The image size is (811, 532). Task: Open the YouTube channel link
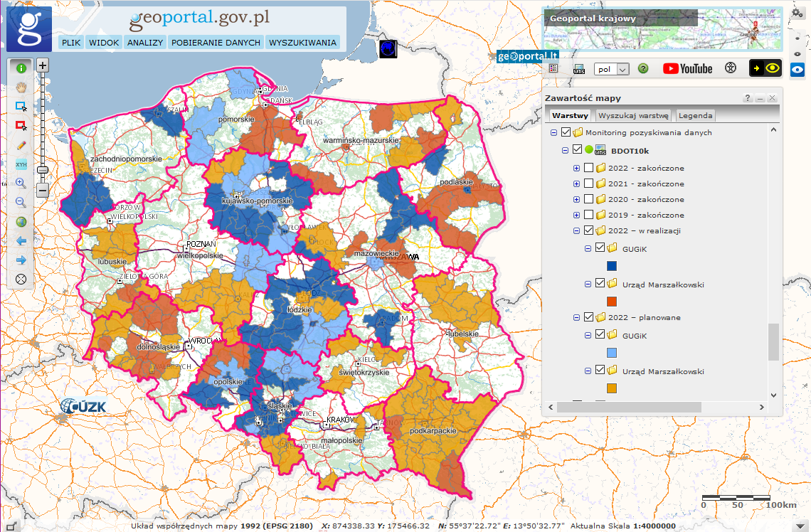(687, 68)
